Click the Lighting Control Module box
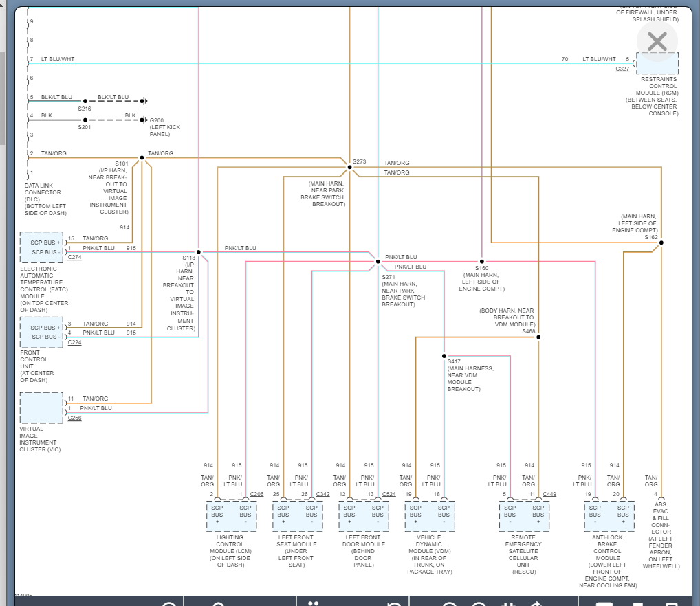This screenshot has height=606, width=700. pos(231,517)
